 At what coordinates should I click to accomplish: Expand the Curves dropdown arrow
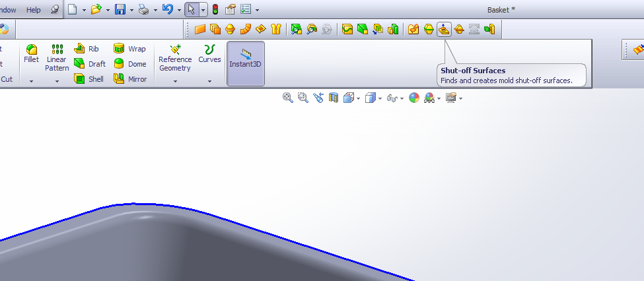[x=209, y=82]
